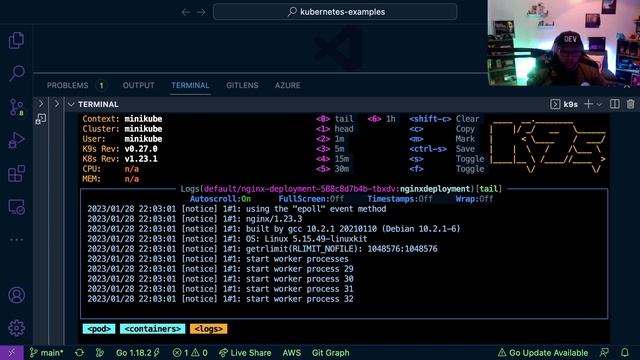Image resolution: width=640 pixels, height=360 pixels.
Task: Switch to the GITLENS tab
Action: point(242,85)
